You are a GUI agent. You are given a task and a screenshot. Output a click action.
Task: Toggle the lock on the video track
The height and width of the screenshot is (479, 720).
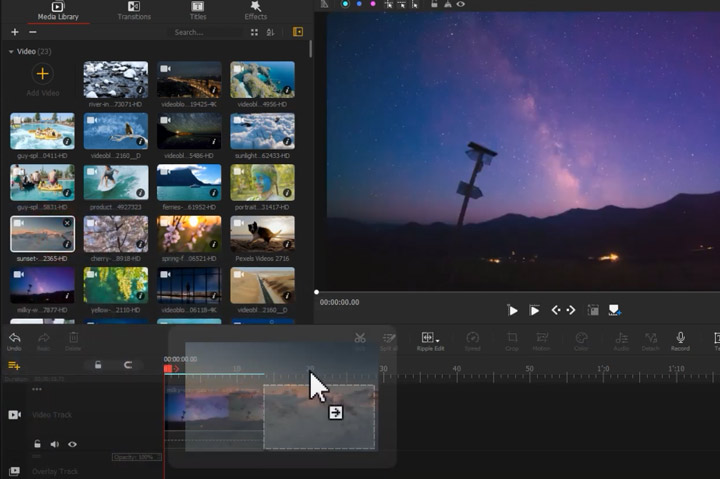pyautogui.click(x=37, y=444)
